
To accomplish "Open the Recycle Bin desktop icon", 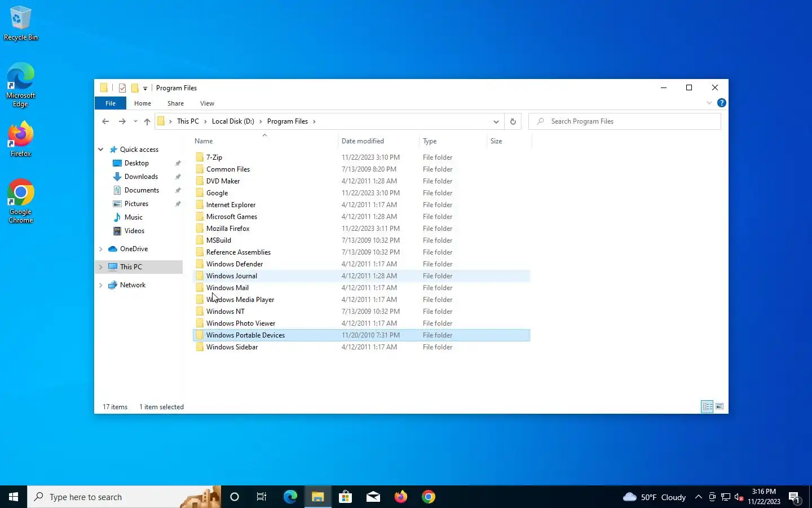I will (20, 23).
